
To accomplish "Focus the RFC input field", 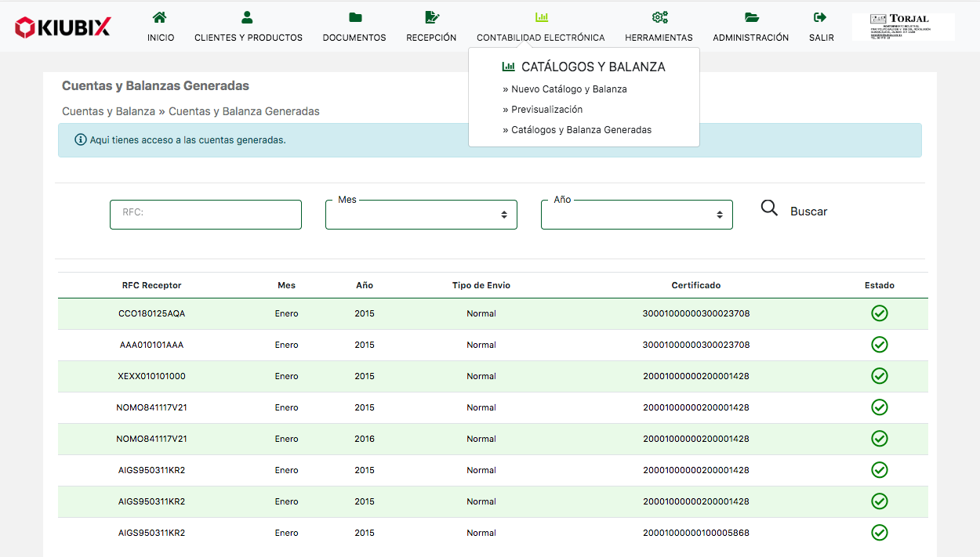I will point(205,215).
